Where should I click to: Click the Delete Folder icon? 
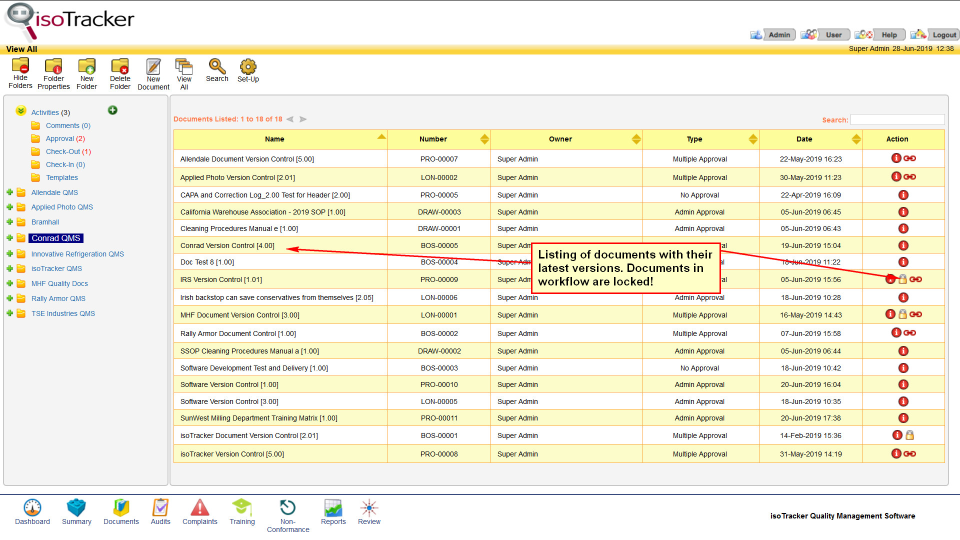point(120,67)
